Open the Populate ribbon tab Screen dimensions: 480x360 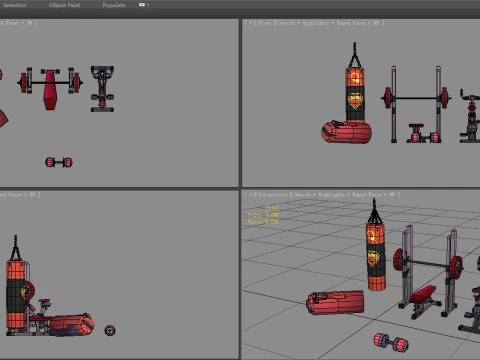coord(114,5)
